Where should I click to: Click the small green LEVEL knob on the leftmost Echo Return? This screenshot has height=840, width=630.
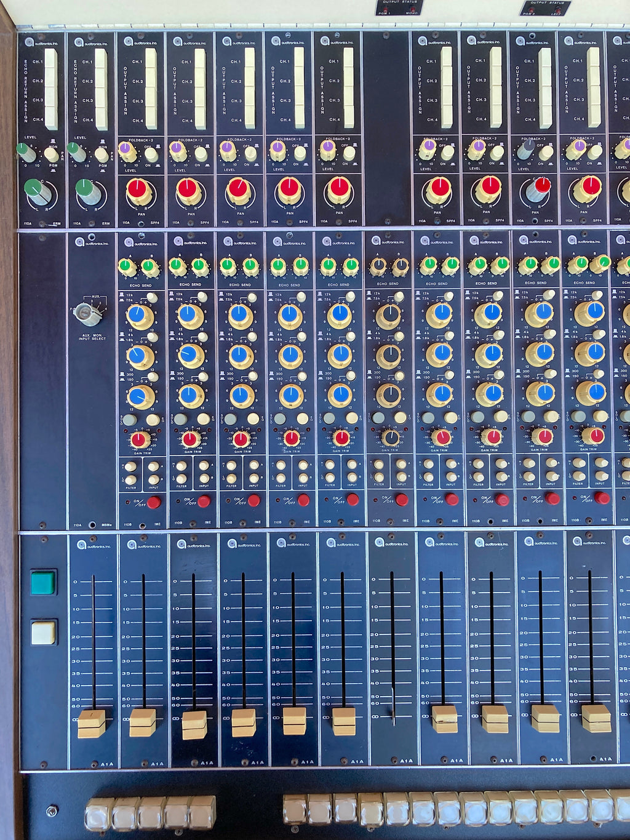25,151
